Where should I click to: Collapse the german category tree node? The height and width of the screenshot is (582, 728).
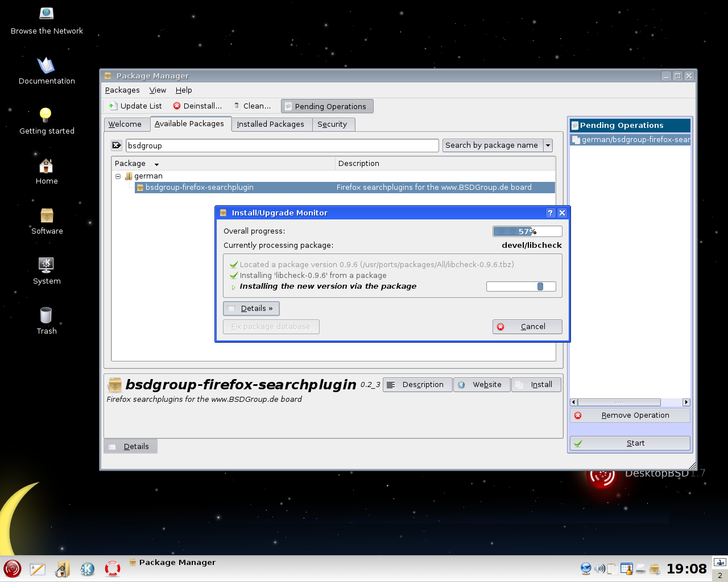pyautogui.click(x=118, y=176)
